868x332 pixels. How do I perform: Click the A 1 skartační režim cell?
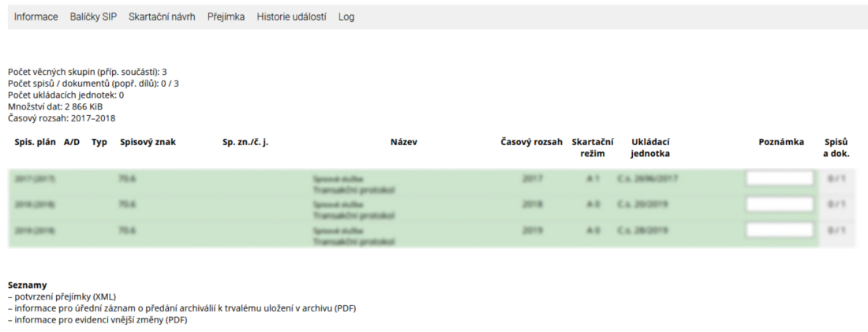593,179
